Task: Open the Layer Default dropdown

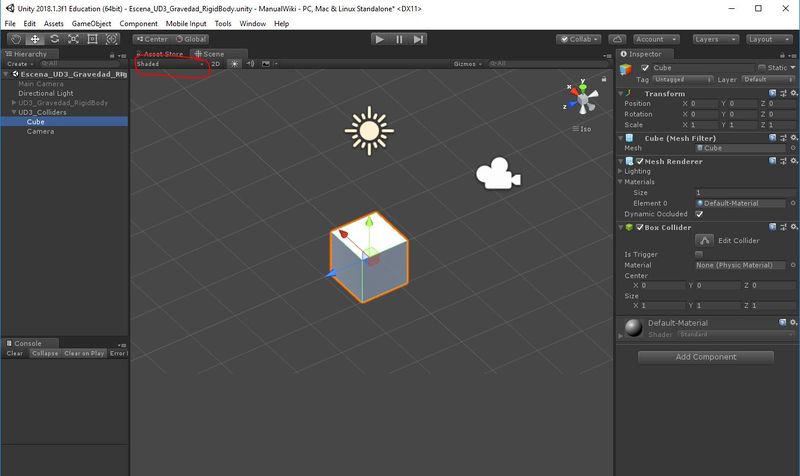Action: coord(768,80)
